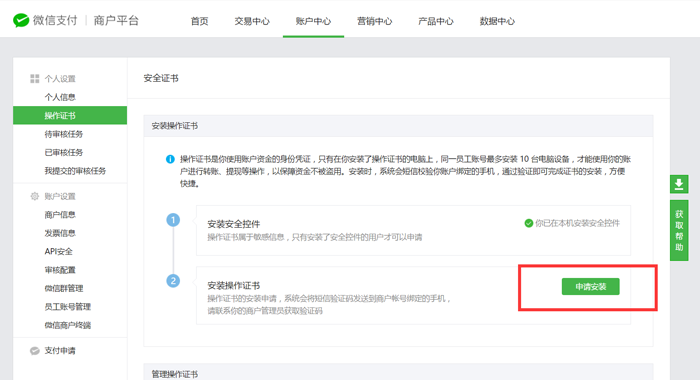Click 你已在本机安装安全控件 status text
Viewport: 700px width, 380px height.
[577, 223]
